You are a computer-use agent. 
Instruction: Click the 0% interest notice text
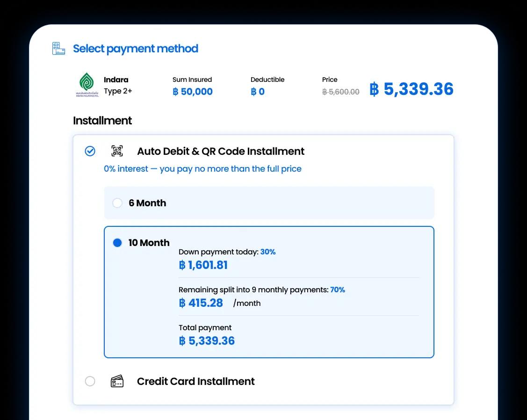202,169
